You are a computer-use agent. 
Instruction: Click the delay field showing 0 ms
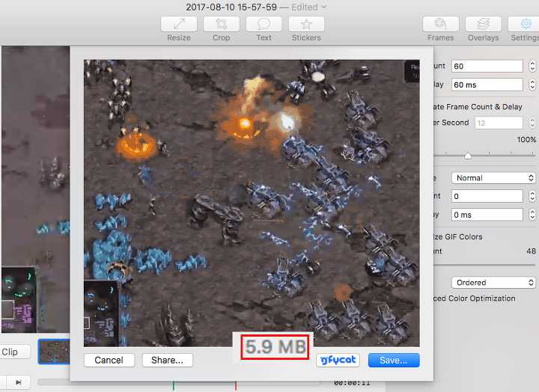(x=487, y=215)
